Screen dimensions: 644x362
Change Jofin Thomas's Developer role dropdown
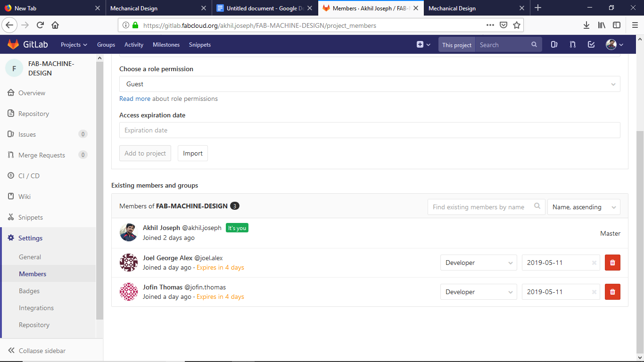[x=479, y=292]
